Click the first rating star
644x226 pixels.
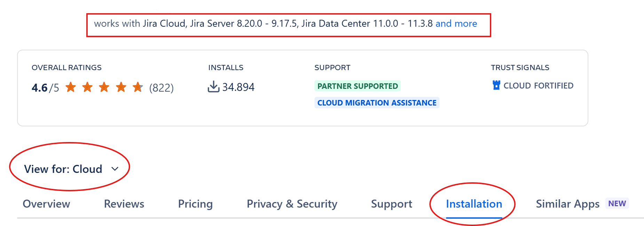71,87
